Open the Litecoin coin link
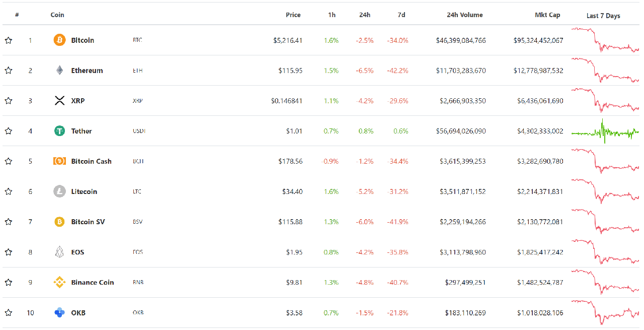Image resolution: width=644 pixels, height=330 pixels. pyautogui.click(x=84, y=191)
